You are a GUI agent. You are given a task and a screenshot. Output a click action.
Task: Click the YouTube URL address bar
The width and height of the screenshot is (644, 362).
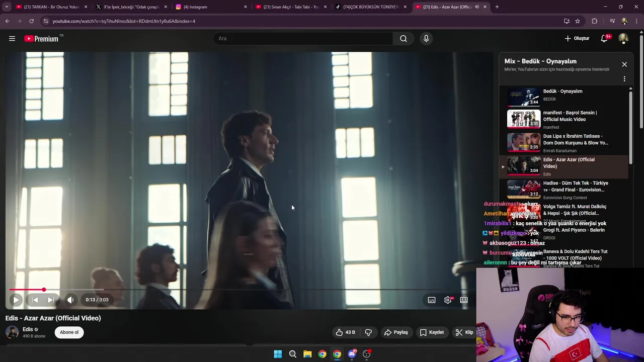pyautogui.click(x=302, y=21)
